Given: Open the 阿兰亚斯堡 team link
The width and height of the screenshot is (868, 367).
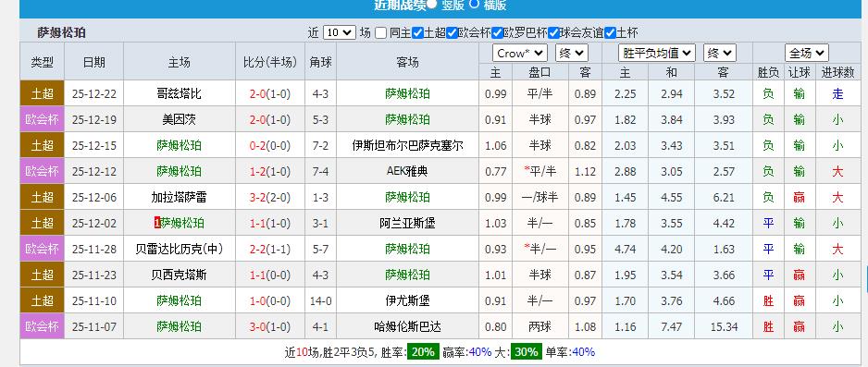Looking at the screenshot, I should click(407, 224).
